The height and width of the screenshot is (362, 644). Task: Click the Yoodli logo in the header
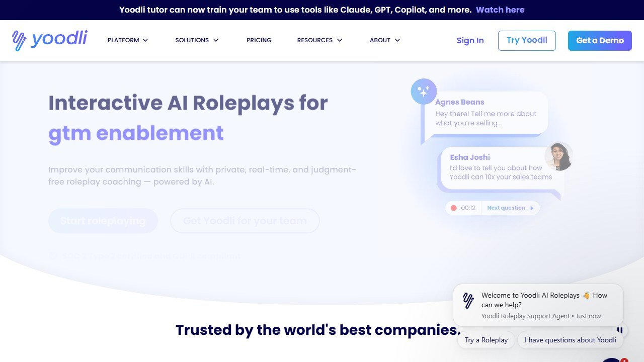click(49, 40)
